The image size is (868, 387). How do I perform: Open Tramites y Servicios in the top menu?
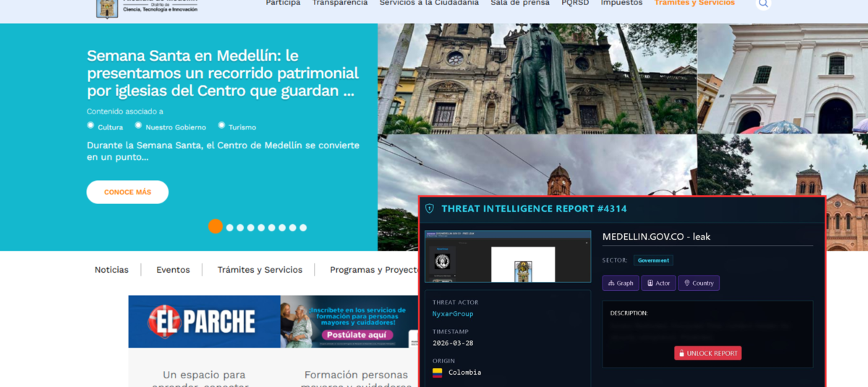tap(694, 4)
